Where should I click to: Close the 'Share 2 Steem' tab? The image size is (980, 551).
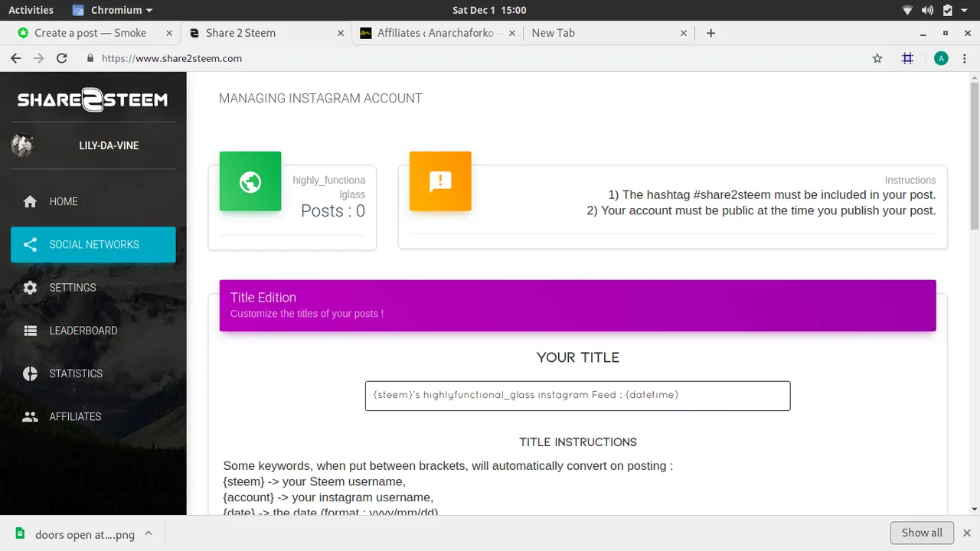click(341, 33)
